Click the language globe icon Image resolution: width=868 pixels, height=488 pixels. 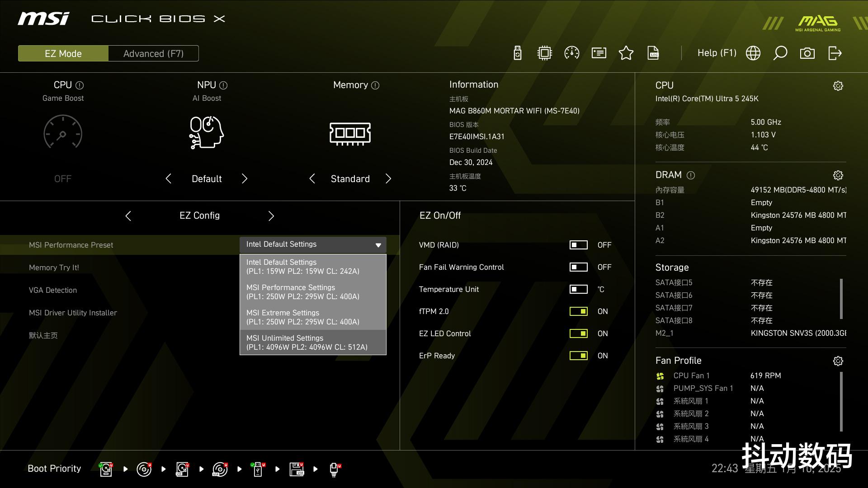point(753,53)
